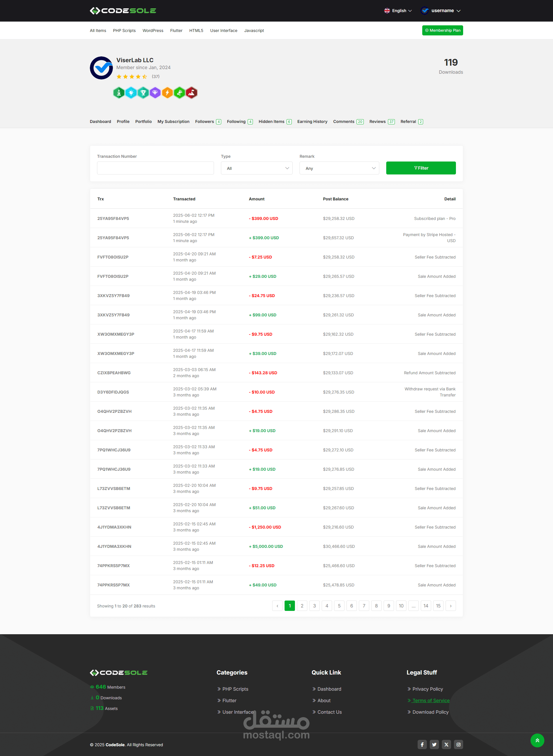Click the CodeSole logo in footer

click(118, 673)
